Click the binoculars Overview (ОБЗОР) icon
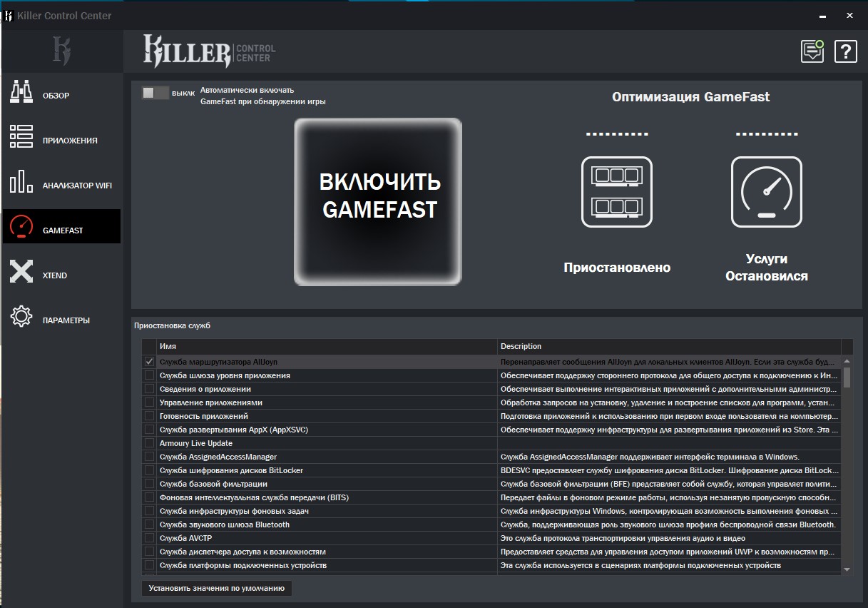The image size is (868, 608). 21,94
